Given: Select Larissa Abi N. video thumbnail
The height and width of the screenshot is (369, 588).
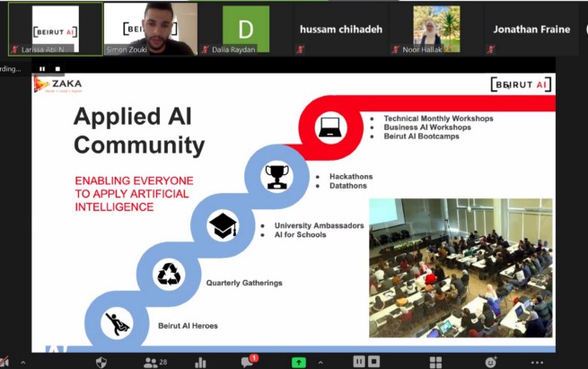Looking at the screenshot, I should point(56,30).
